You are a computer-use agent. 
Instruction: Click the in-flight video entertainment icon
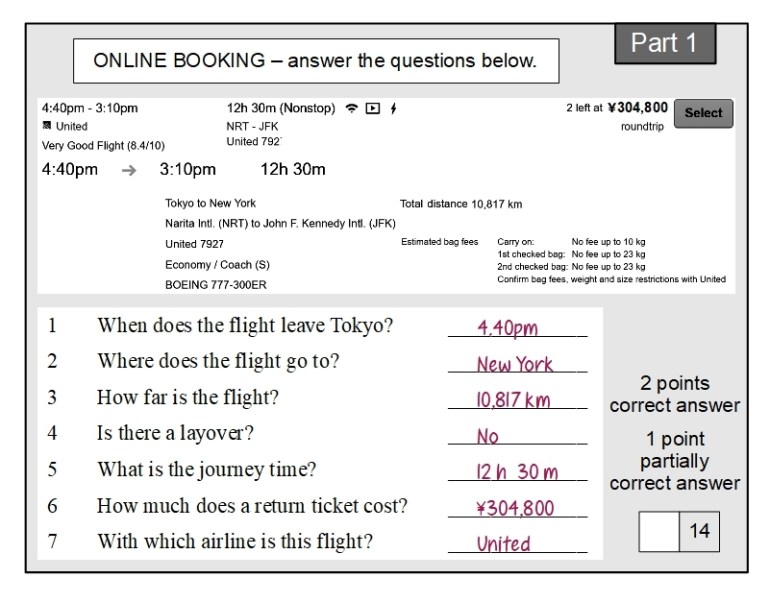pos(372,108)
